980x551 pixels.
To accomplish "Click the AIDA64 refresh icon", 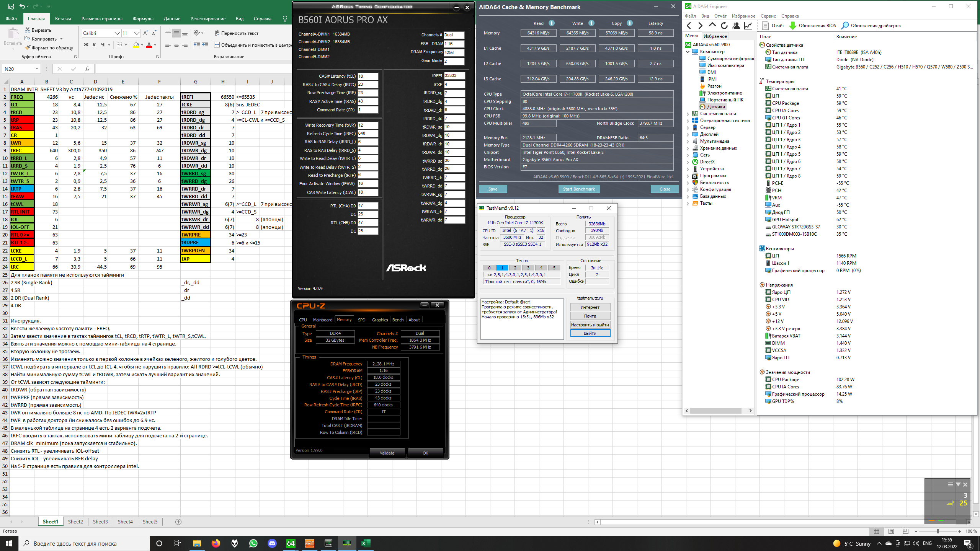I will tap(724, 26).
